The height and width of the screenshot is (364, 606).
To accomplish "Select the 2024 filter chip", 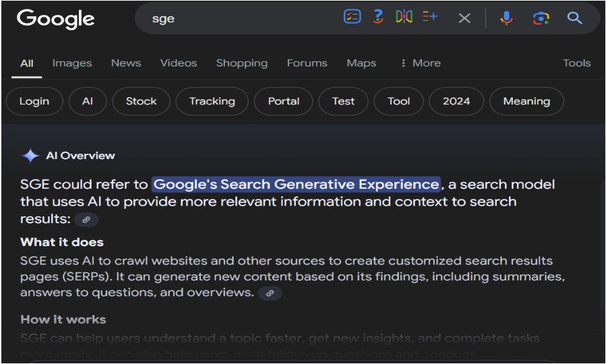I will point(456,101).
